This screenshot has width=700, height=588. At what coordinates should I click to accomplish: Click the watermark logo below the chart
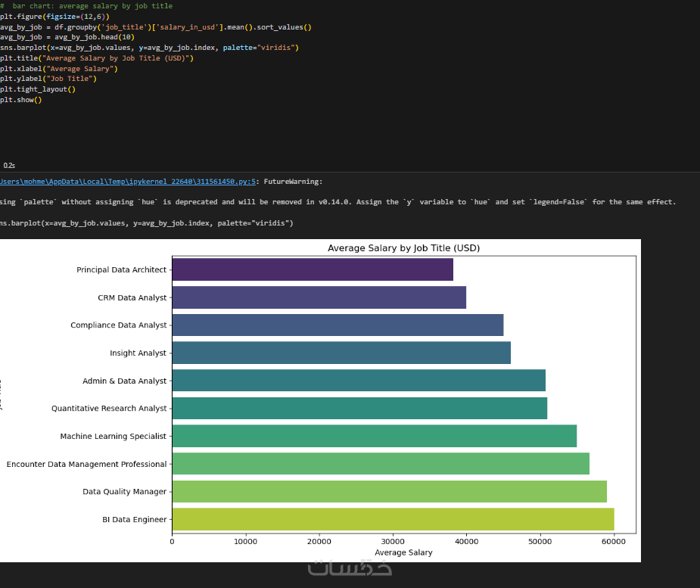pos(350,568)
